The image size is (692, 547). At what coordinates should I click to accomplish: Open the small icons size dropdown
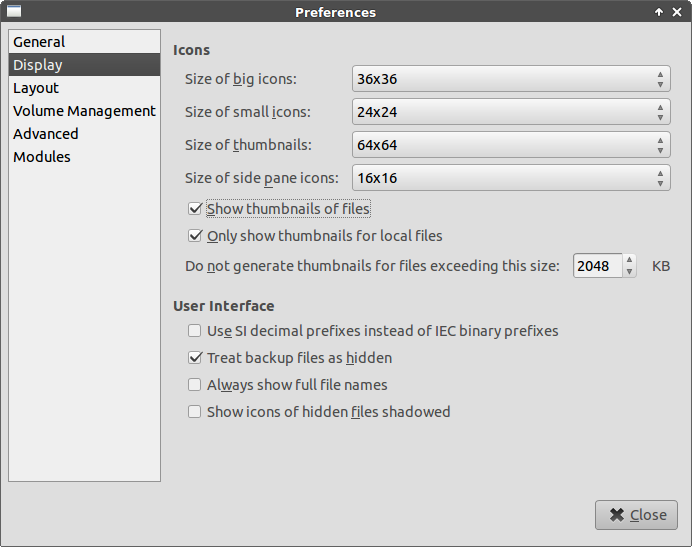pyautogui.click(x=511, y=112)
